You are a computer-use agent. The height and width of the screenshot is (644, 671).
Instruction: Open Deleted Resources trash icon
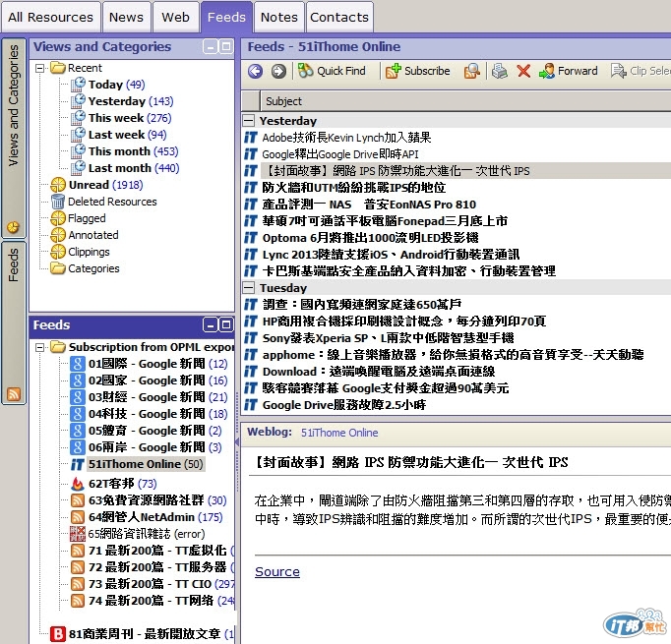pos(58,202)
